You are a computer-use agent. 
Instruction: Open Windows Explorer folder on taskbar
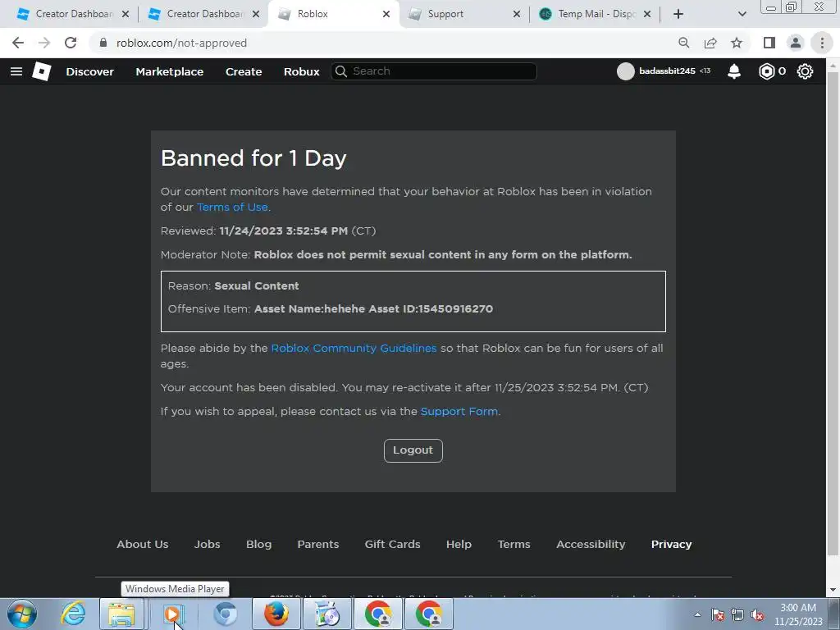pos(121,614)
